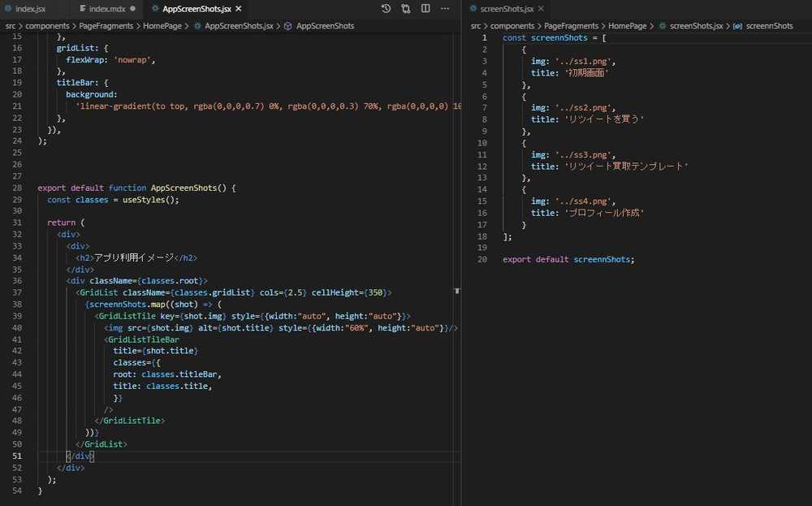Viewport: 812px width, 506px height.
Task: Open the components breadcrumb in left editor
Action: click(47, 26)
